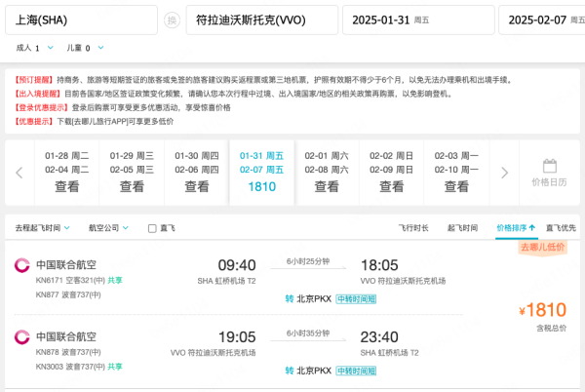The height and width of the screenshot is (392, 585).
Task: Select 01-30 周四 date pair
Action: point(197,173)
